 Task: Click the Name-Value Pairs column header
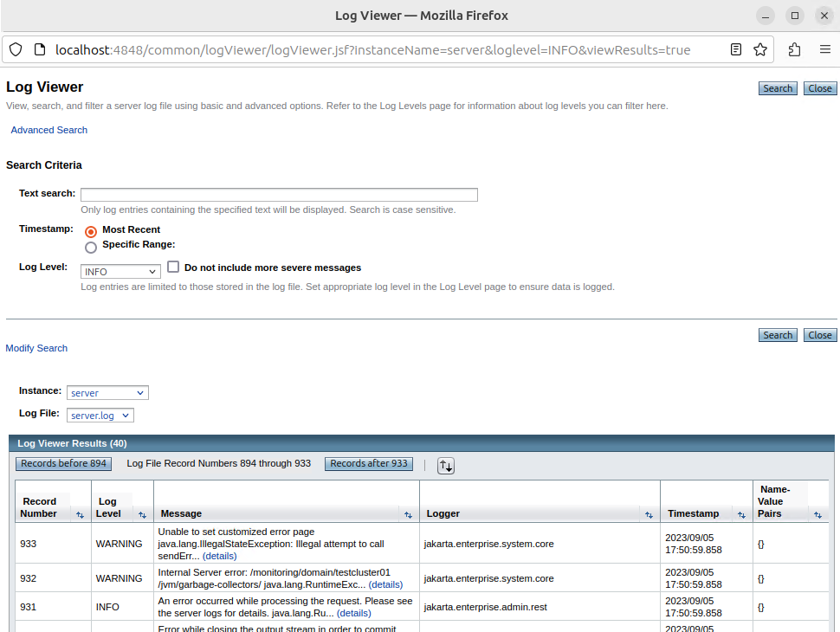point(774,501)
